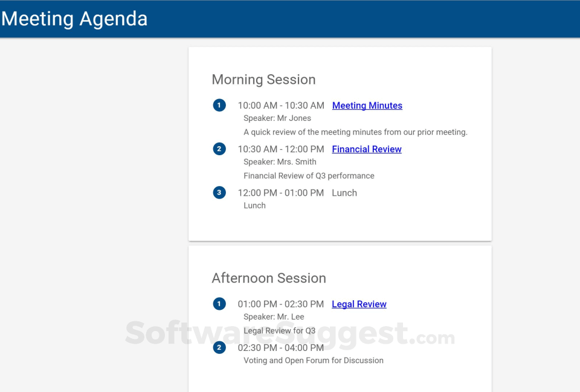Select Speaker: Mr Jones text
The height and width of the screenshot is (392, 580).
point(277,118)
